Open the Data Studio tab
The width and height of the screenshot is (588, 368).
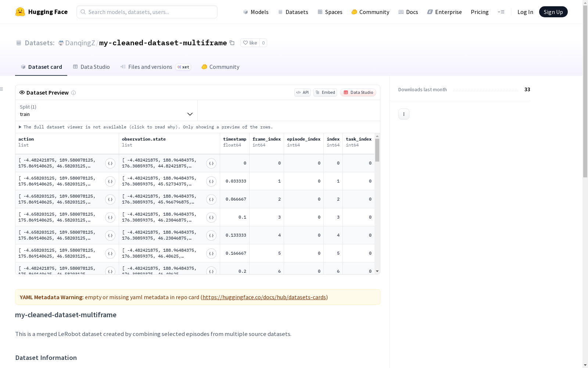[x=91, y=67]
